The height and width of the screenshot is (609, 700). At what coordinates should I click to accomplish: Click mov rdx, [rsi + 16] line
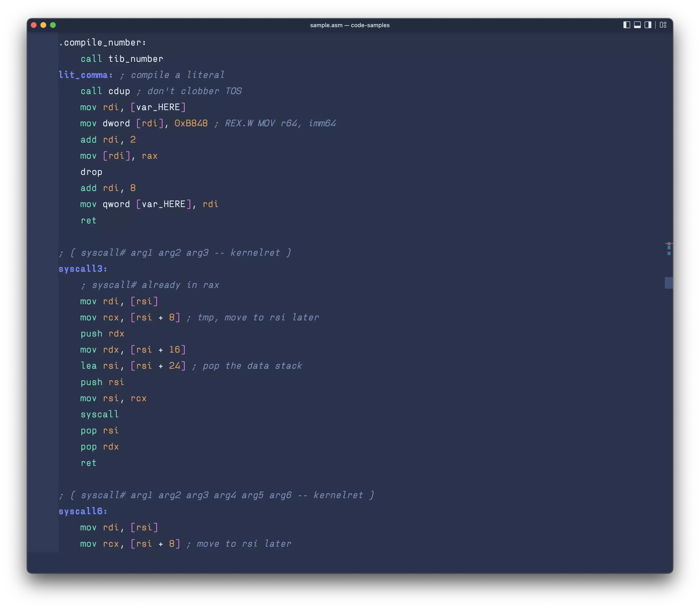[133, 350]
